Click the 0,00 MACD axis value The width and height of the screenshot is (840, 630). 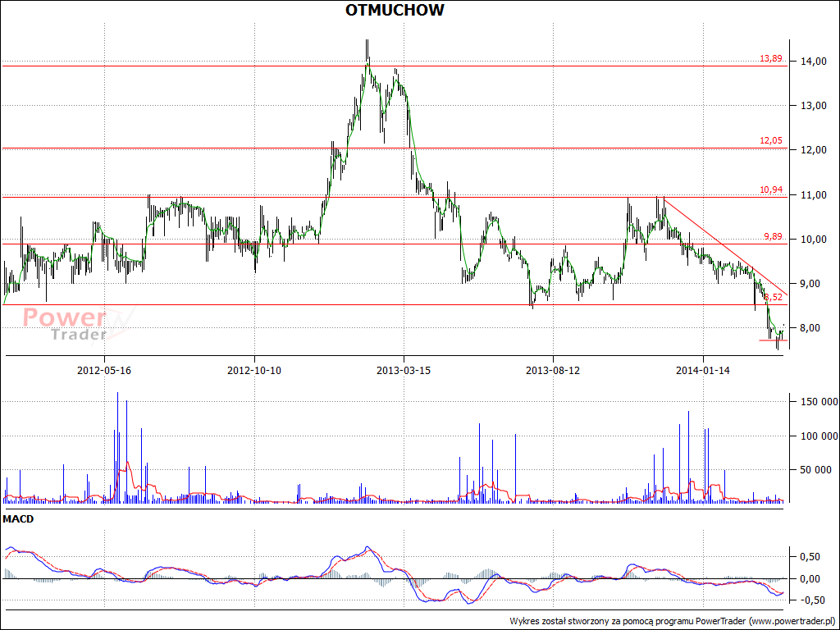click(810, 579)
